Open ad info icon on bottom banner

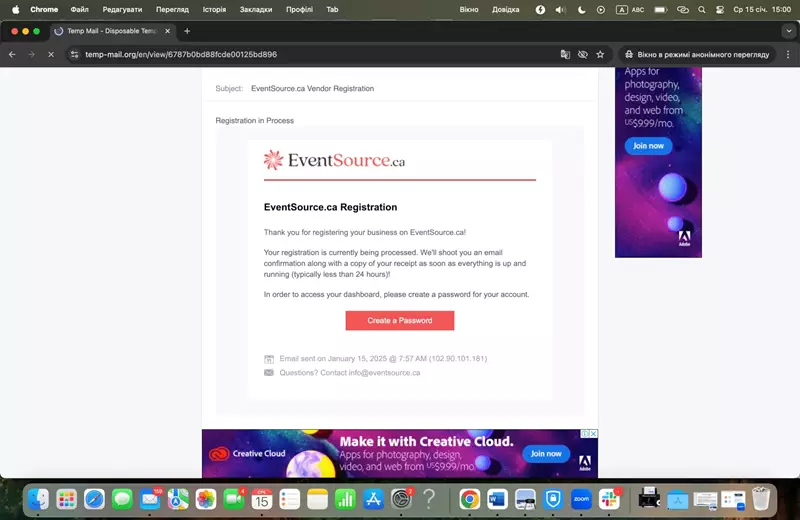point(585,433)
